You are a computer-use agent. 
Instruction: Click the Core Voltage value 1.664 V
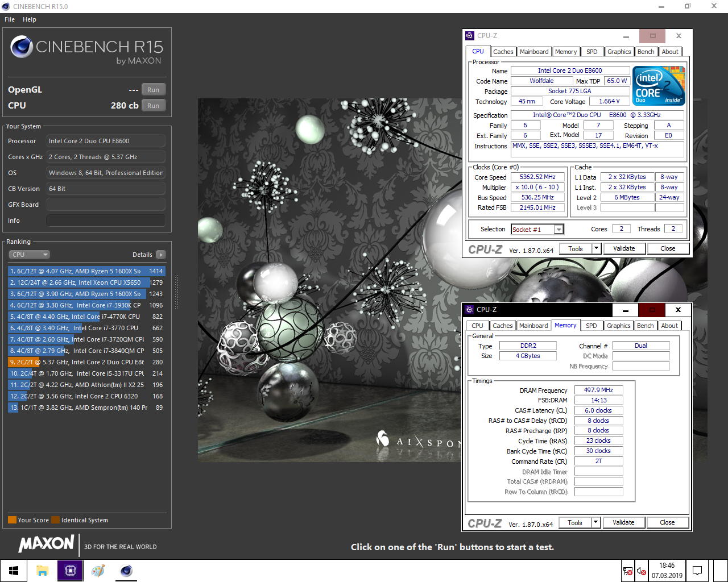point(609,101)
